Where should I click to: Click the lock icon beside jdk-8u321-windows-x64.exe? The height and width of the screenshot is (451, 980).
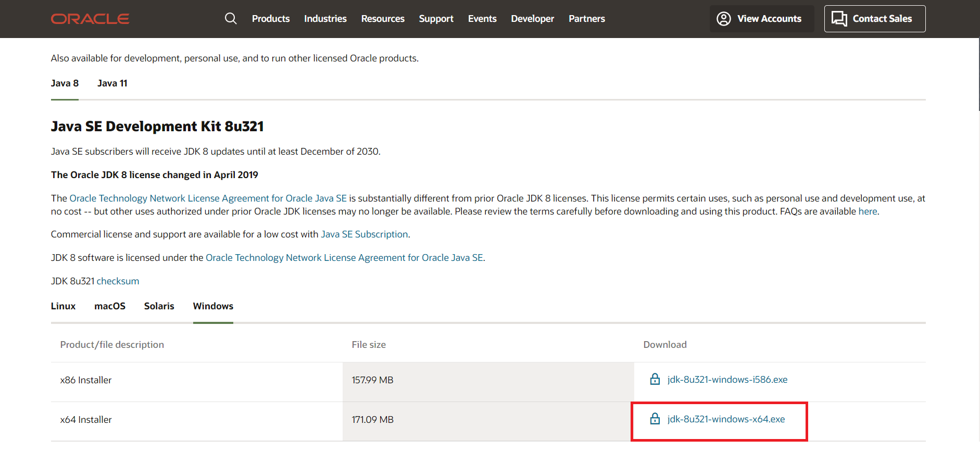[x=655, y=419]
